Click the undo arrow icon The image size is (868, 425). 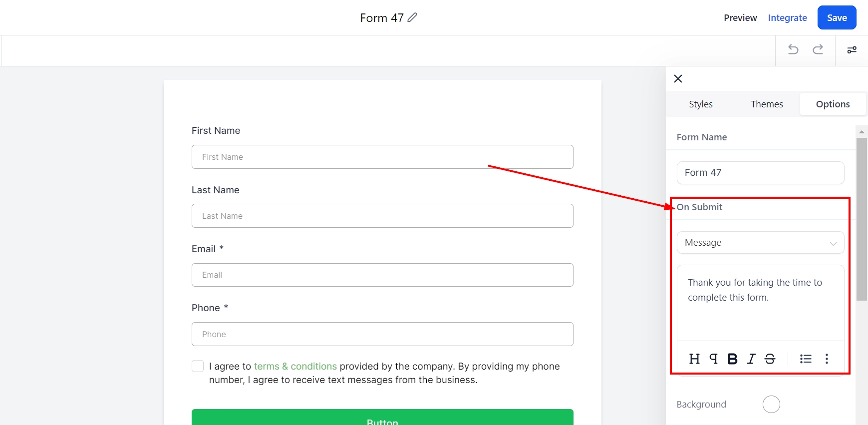793,49
